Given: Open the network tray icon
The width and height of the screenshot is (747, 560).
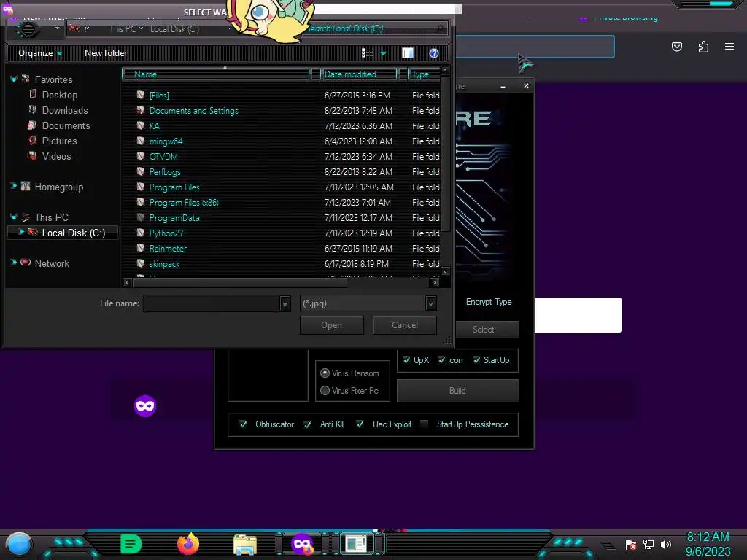Looking at the screenshot, I should tap(649, 544).
